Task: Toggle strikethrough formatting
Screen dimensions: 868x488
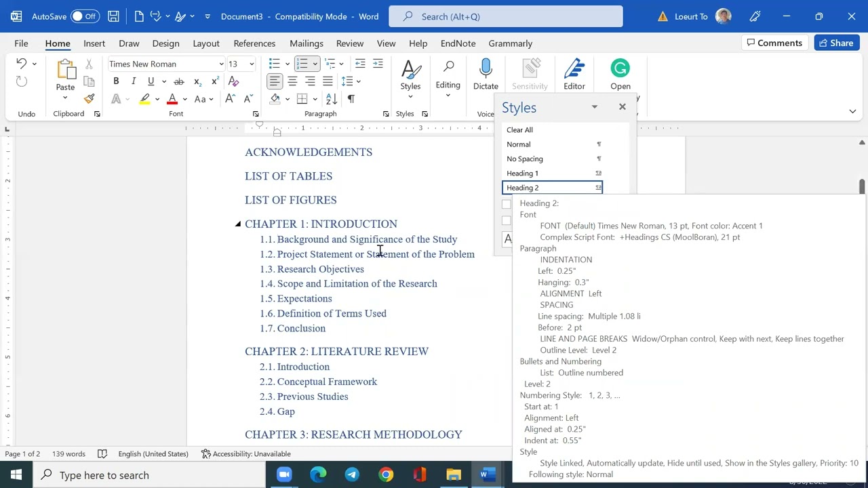Action: point(179,81)
